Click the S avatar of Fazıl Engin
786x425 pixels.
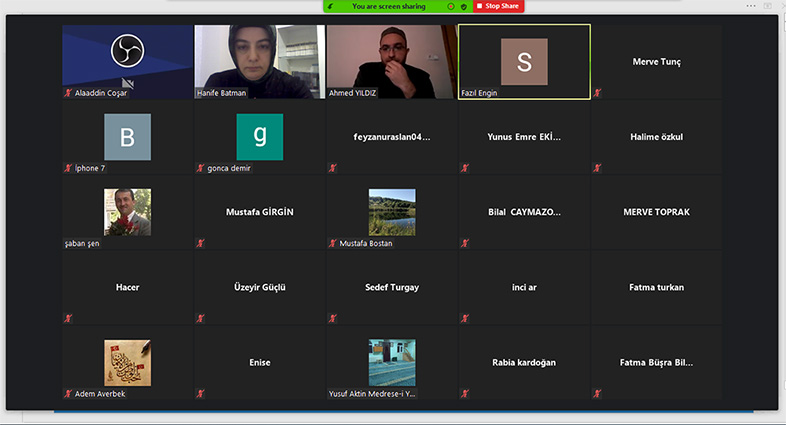click(524, 62)
